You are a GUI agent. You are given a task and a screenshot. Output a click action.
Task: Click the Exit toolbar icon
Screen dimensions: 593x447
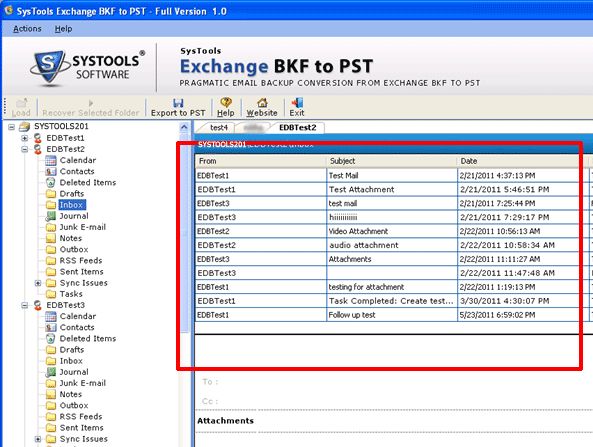(x=297, y=102)
